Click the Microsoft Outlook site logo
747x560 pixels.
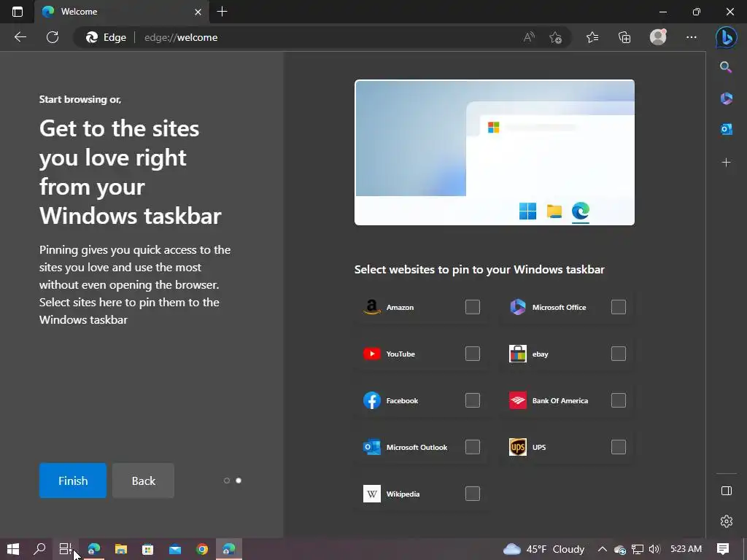click(x=371, y=447)
